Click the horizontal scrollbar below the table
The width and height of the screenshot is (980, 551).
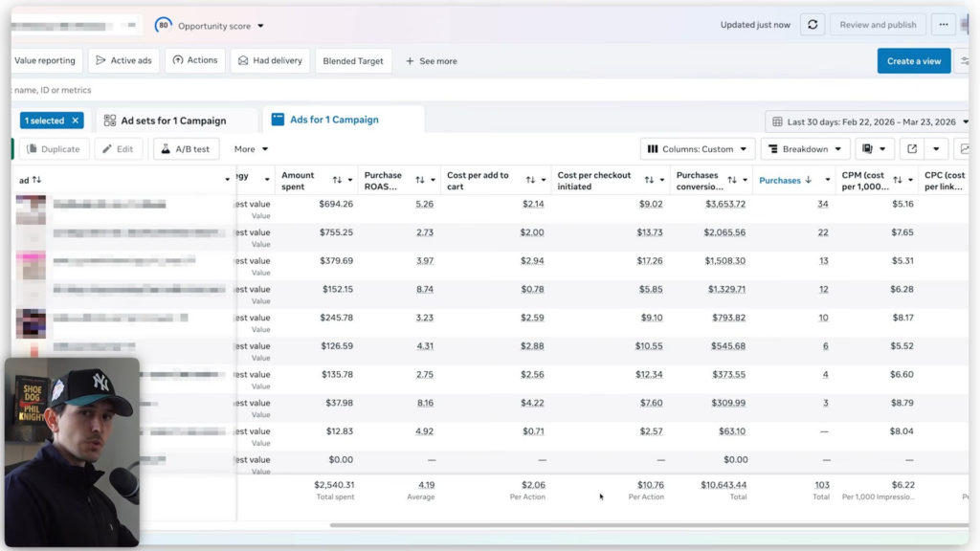click(649, 525)
